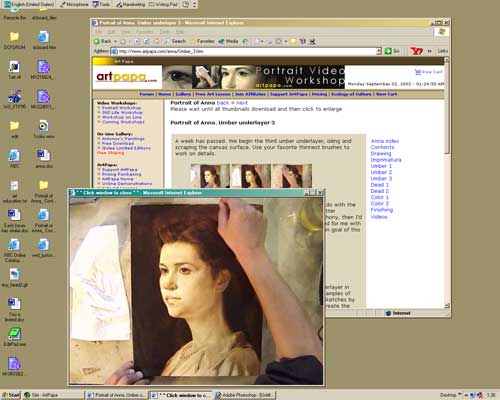Select the anna.doc desktop file
The image size is (500, 400).
pos(44,159)
